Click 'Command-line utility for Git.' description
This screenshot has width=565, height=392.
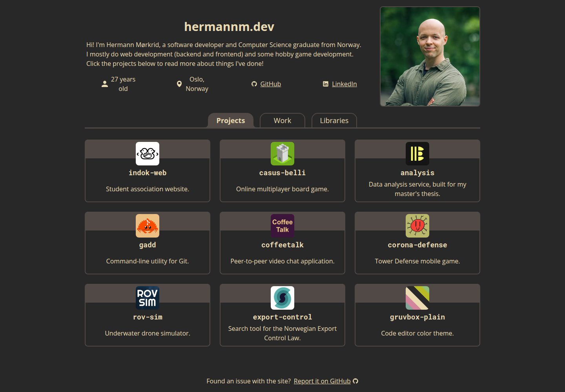(x=148, y=261)
